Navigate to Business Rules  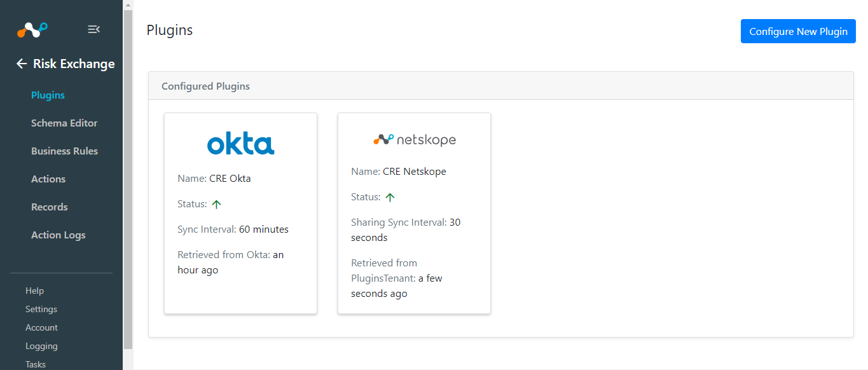coord(64,151)
